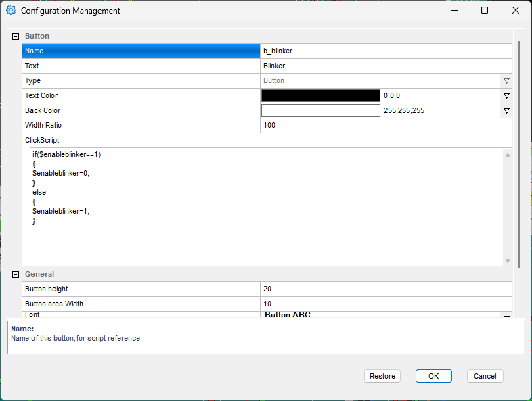Click the white Back Color swatch
The height and width of the screenshot is (401, 532).
coord(321,110)
